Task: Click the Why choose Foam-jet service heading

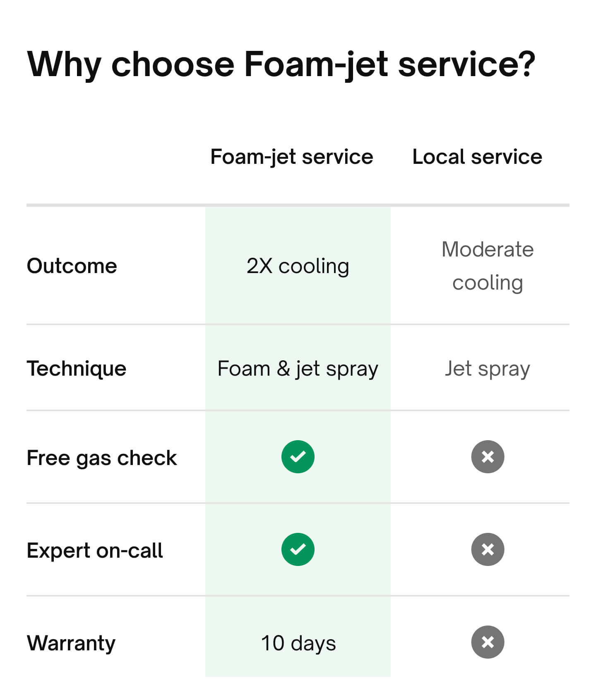Action: coord(281,64)
